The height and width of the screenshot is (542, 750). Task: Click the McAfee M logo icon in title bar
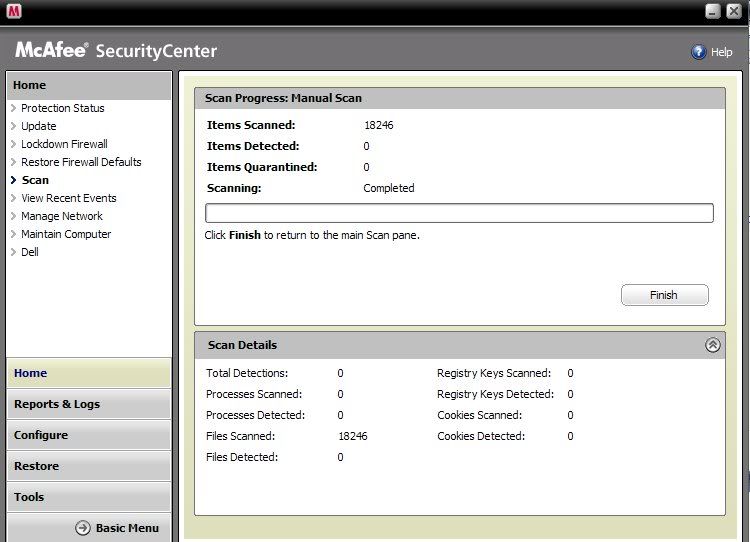pos(14,11)
